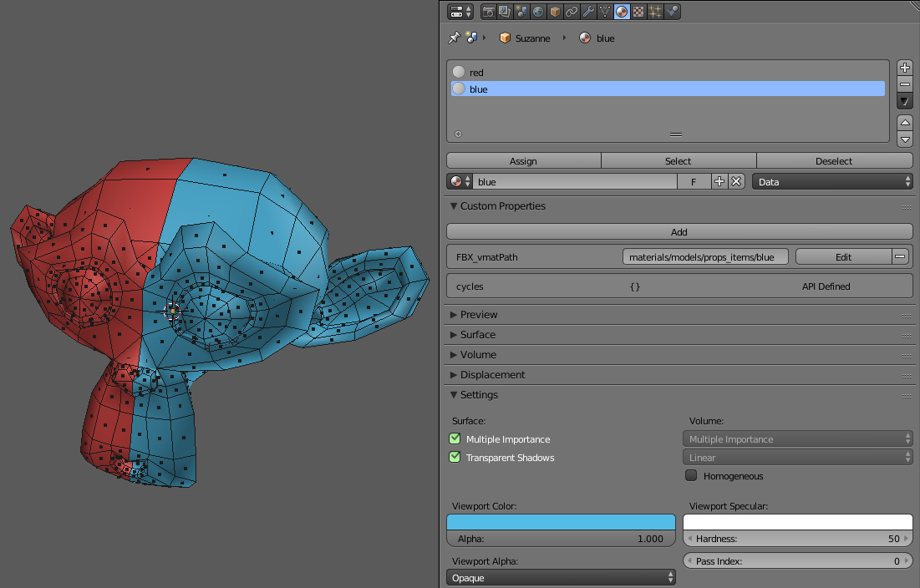The image size is (920, 588).
Task: Toggle the pin icon in the context breadcrumb
Action: [x=454, y=38]
